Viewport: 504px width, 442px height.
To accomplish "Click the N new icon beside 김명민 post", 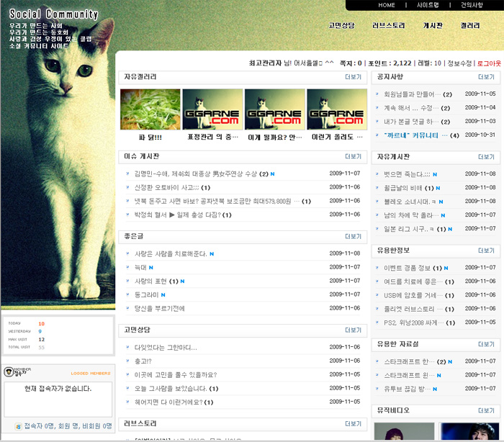I will (272, 173).
